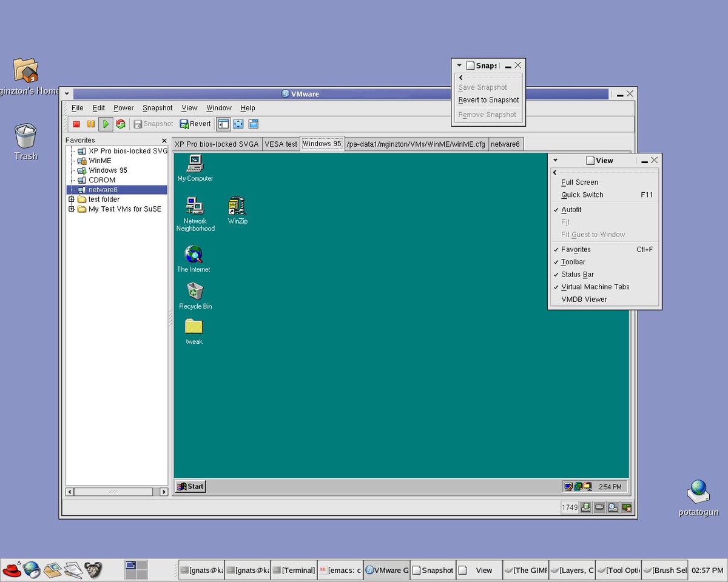Choose VMDB Viewer in the View menu

(604, 299)
